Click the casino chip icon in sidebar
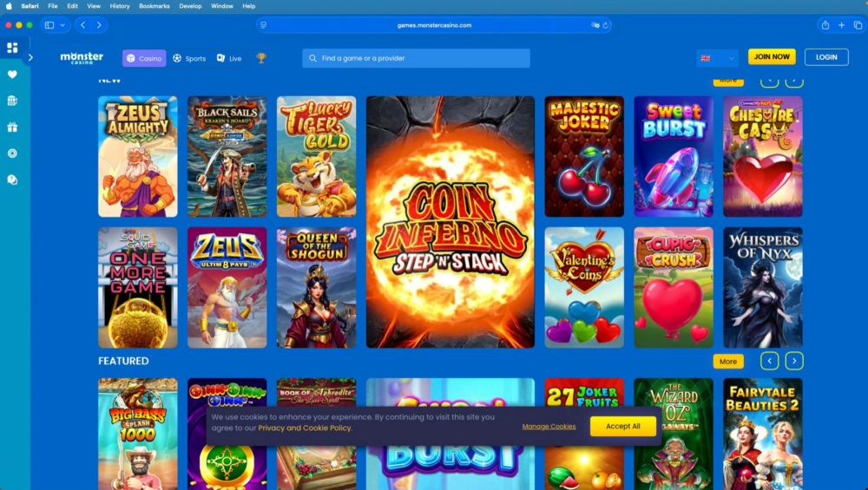The width and height of the screenshot is (868, 490). coord(12,154)
